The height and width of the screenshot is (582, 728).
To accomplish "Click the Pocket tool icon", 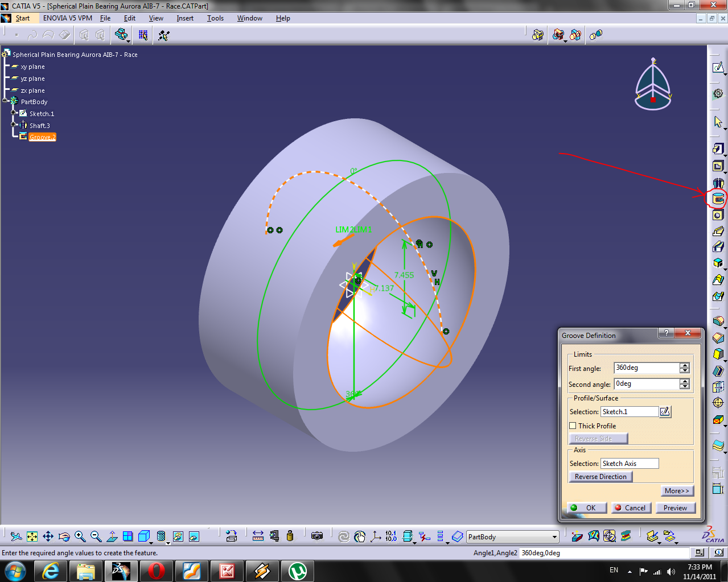I will (718, 166).
